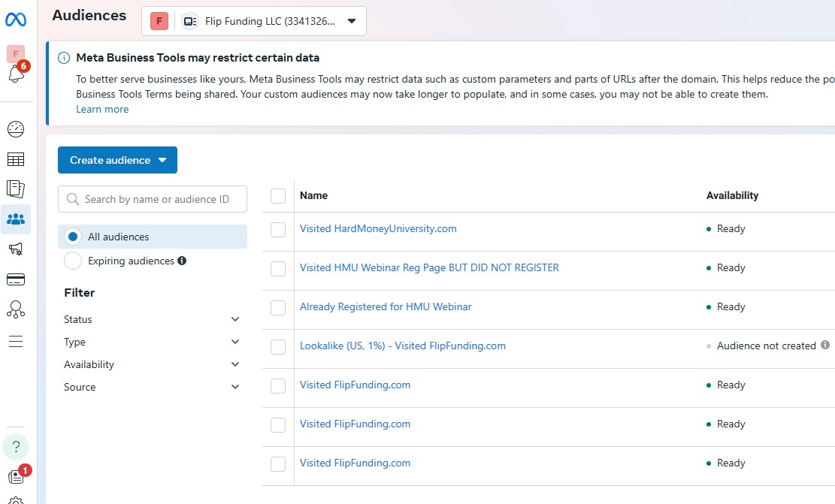835x504 pixels.
Task: Click the audience search input field
Action: point(153,199)
